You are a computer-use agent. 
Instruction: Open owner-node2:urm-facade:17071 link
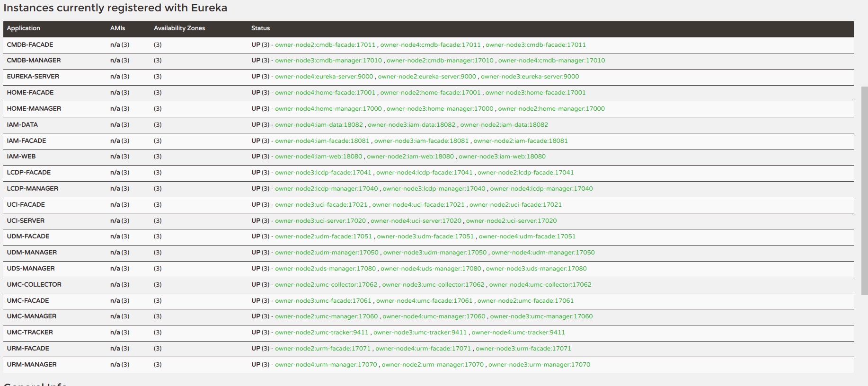323,349
